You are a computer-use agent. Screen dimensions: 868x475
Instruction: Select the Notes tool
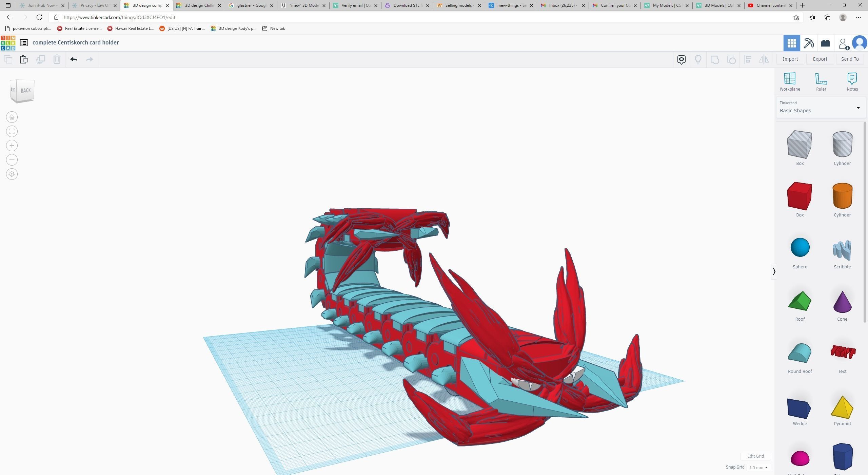852,82
